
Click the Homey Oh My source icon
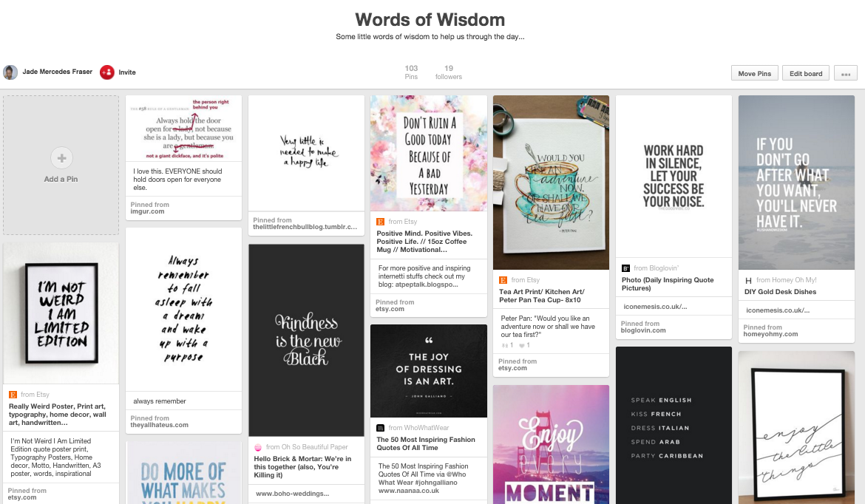pos(748,280)
